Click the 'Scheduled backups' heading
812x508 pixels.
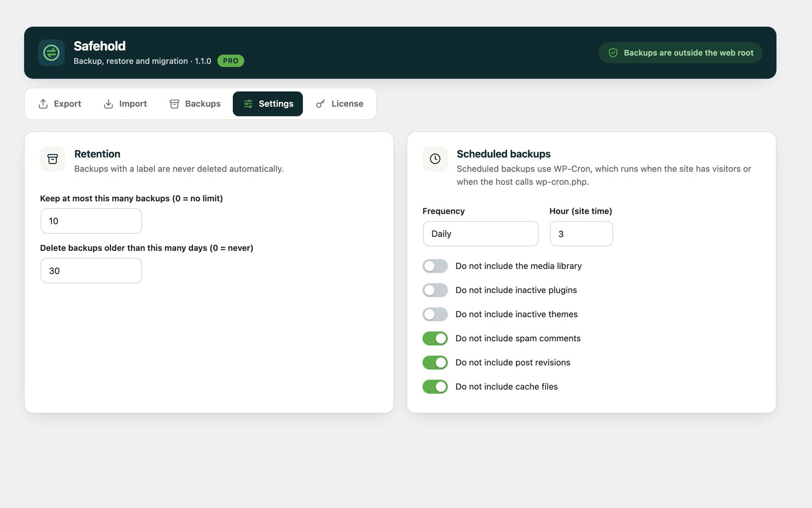pyautogui.click(x=503, y=154)
